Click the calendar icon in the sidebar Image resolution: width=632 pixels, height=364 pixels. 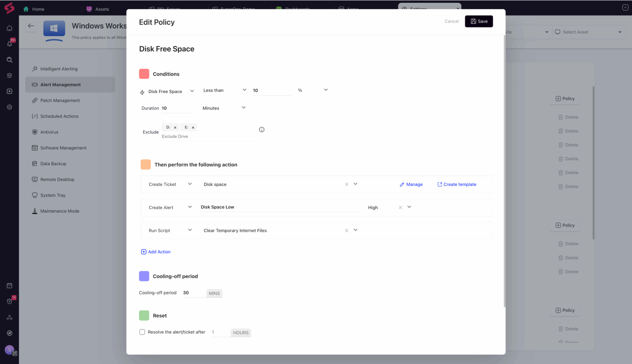click(10, 286)
